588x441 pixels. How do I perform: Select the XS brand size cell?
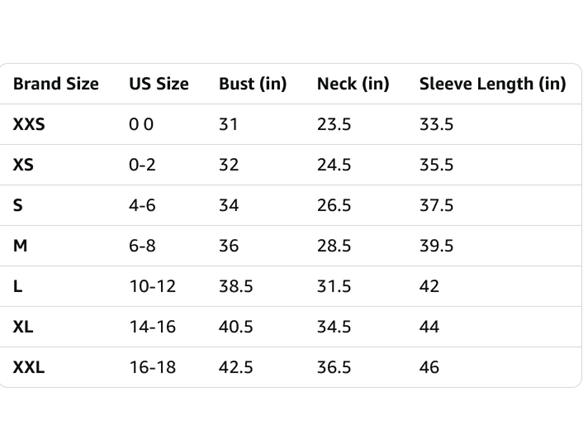[23, 165]
